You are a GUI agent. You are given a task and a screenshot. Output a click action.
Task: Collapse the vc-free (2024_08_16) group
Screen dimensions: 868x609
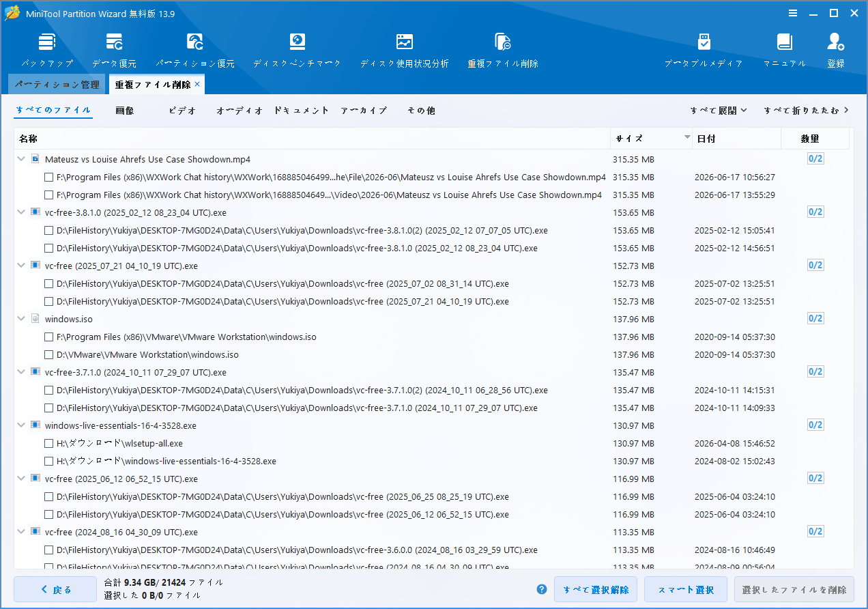(21, 532)
